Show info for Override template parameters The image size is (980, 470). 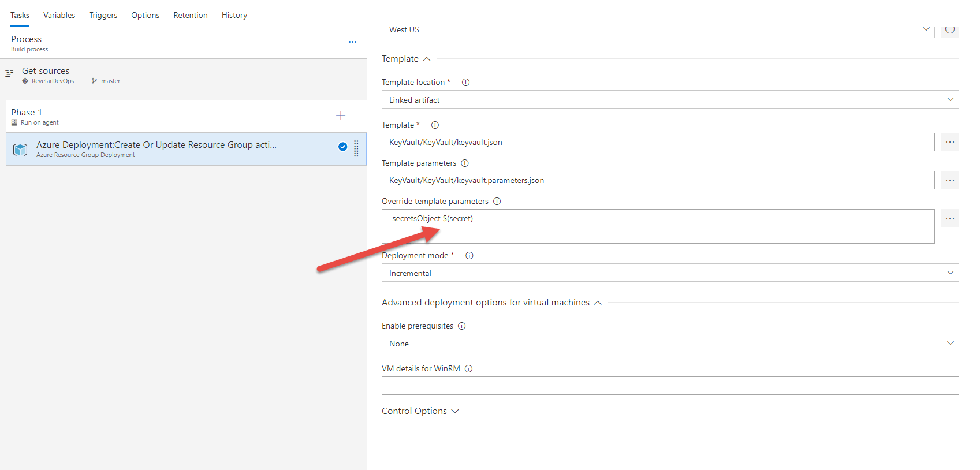click(497, 202)
